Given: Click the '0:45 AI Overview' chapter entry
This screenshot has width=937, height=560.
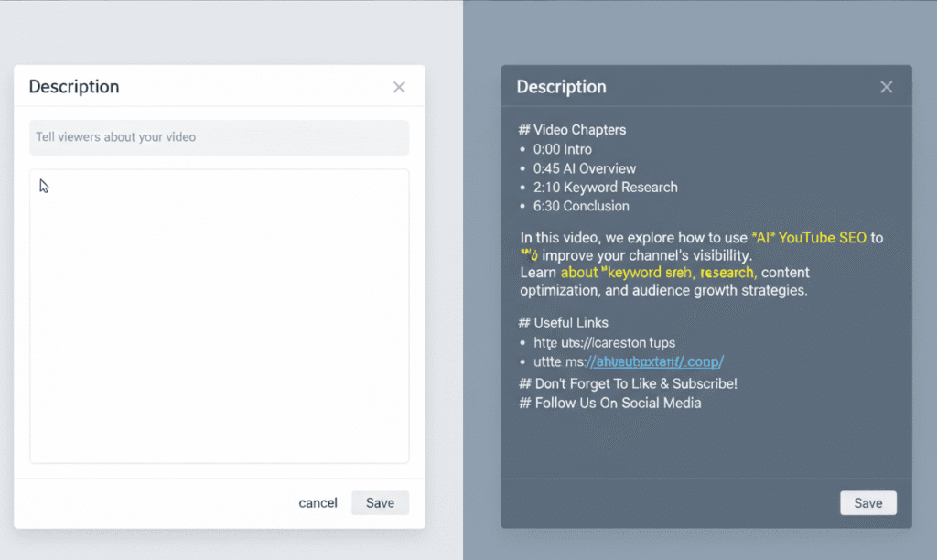Looking at the screenshot, I should [584, 168].
